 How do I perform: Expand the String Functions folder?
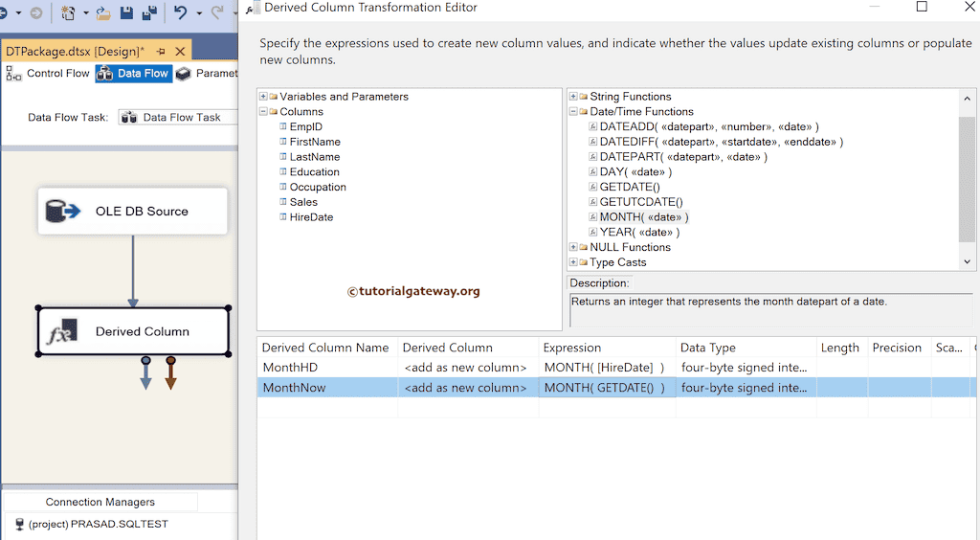[573, 97]
